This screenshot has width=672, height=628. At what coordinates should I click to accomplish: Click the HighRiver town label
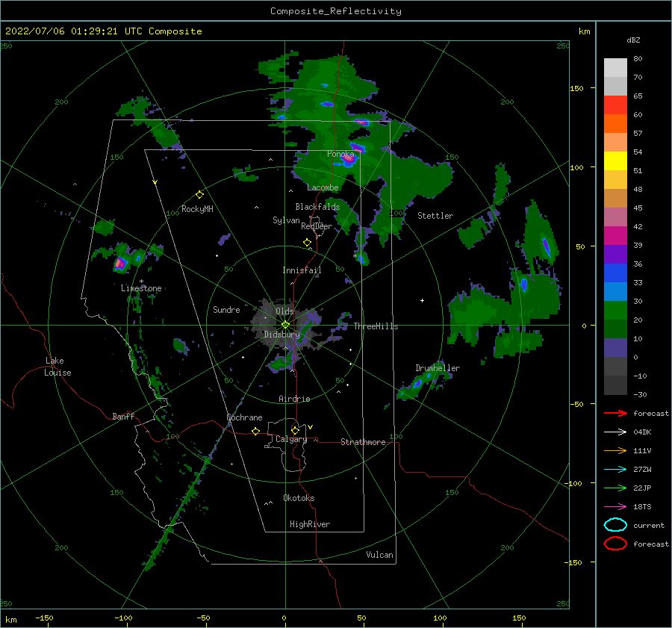pos(310,524)
